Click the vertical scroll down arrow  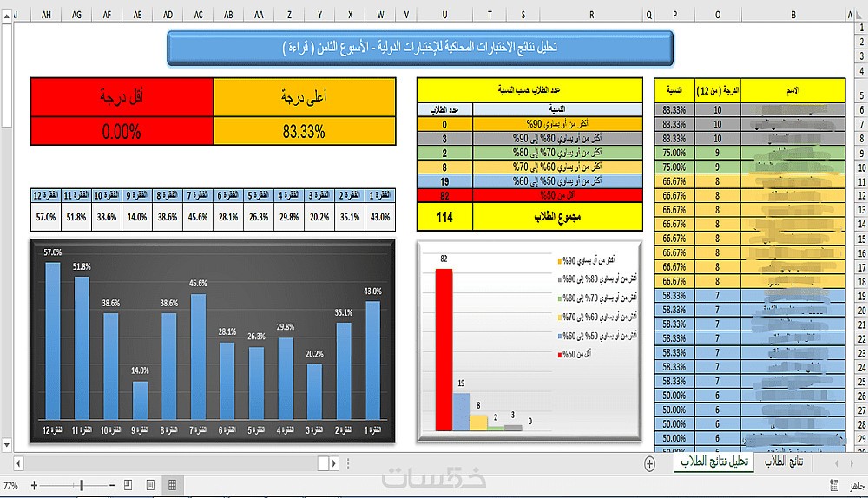(x=7, y=445)
